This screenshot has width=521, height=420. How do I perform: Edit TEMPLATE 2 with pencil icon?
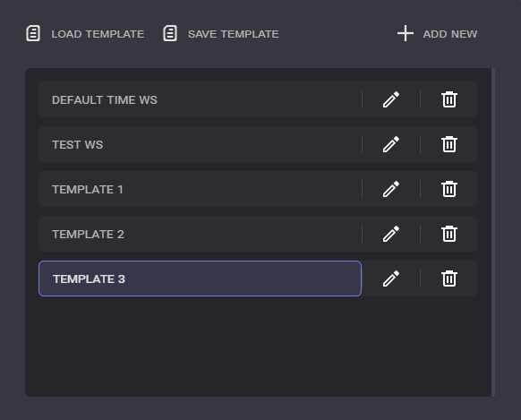point(391,234)
